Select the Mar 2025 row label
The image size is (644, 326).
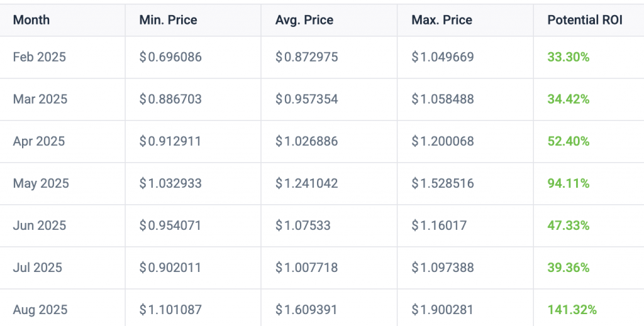click(x=40, y=99)
